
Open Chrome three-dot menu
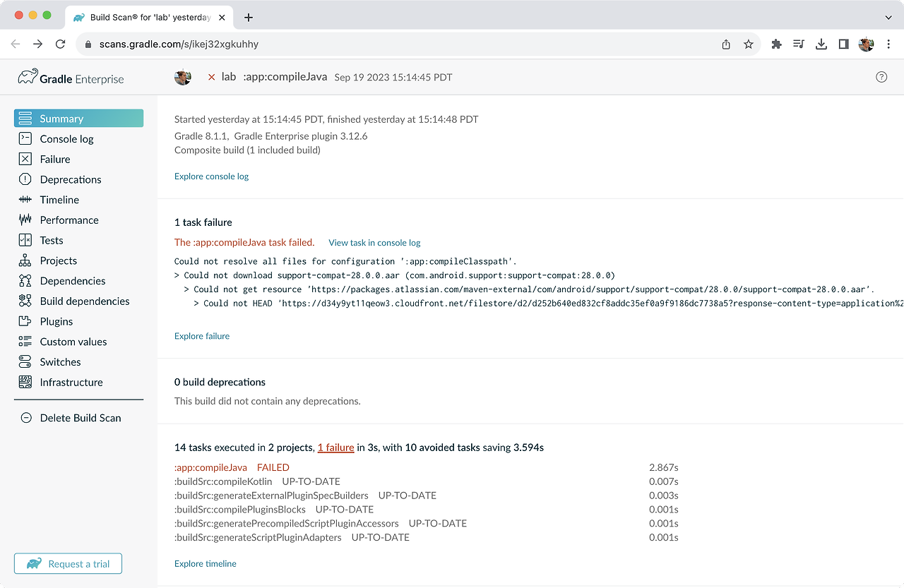(x=888, y=44)
